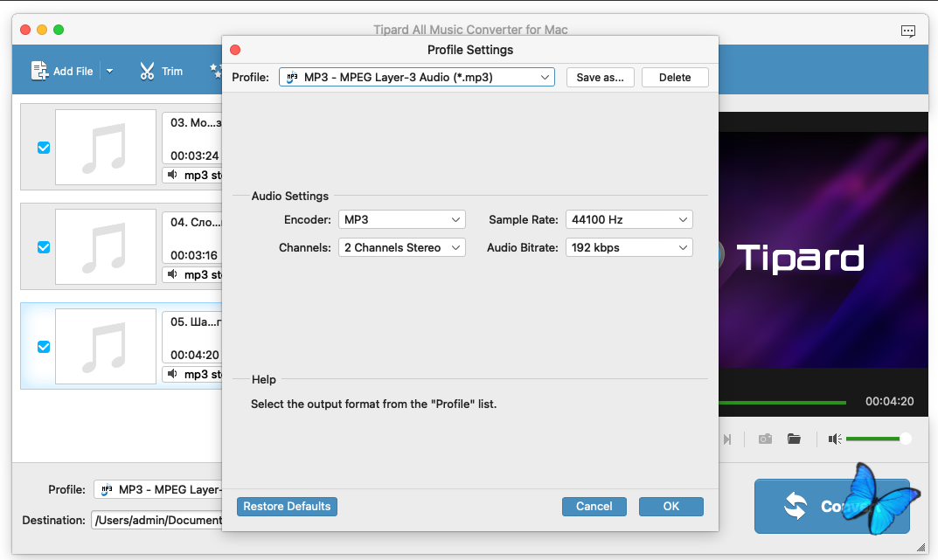Open the snapshot folder icon
Image resolution: width=938 pixels, height=560 pixels.
(x=794, y=439)
